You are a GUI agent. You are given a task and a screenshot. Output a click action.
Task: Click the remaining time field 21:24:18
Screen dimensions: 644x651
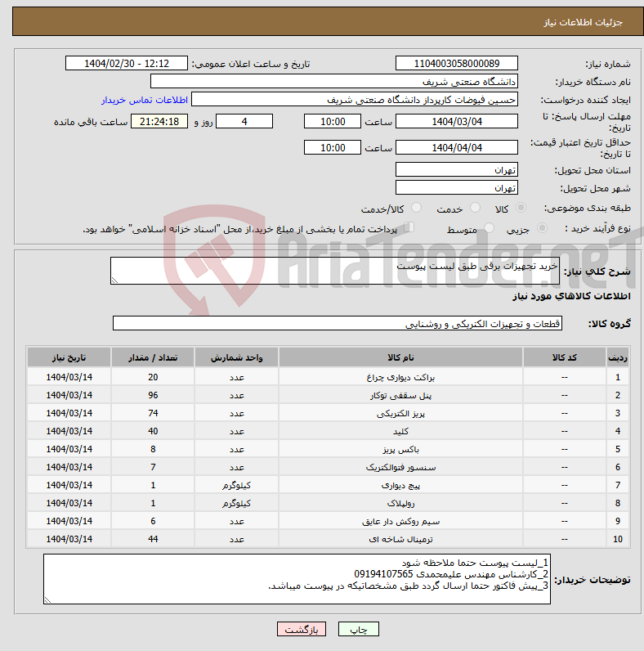159,121
